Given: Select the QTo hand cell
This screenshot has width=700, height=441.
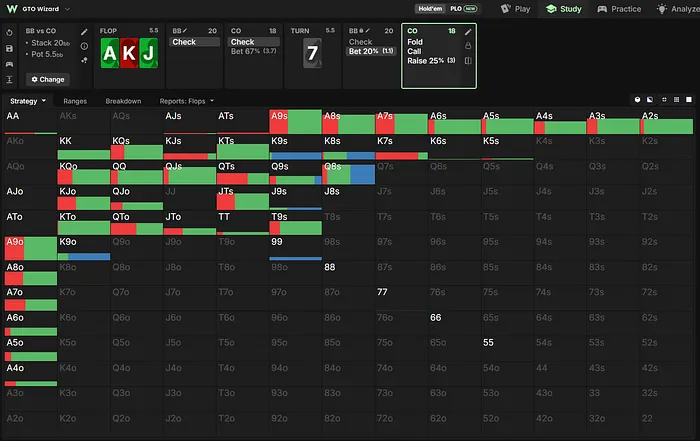Looking at the screenshot, I should click(137, 223).
